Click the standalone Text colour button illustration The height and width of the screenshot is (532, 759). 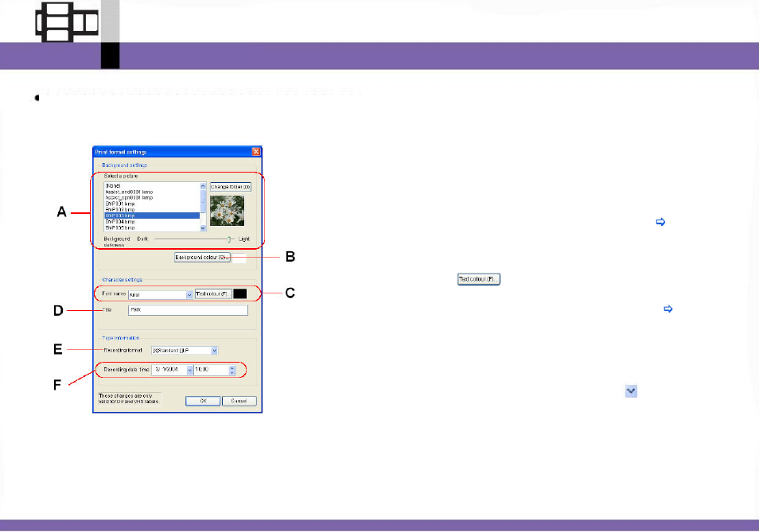coord(479,279)
